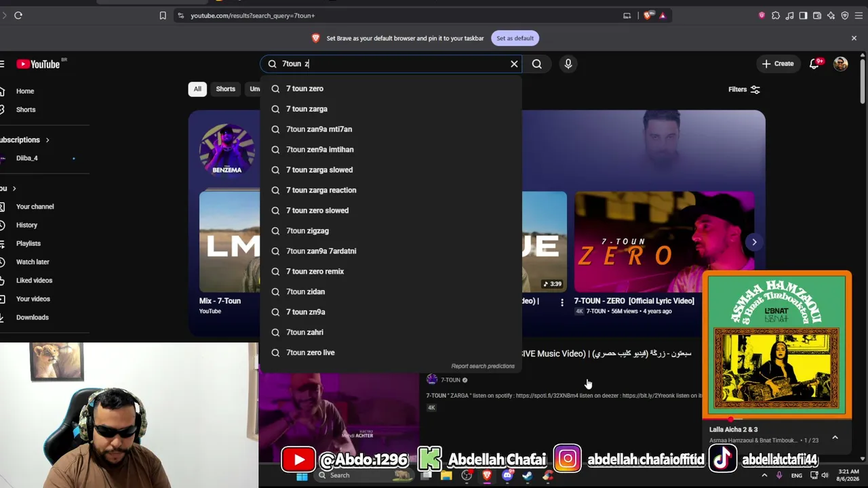Open File Explorer from taskbar

tap(446, 475)
